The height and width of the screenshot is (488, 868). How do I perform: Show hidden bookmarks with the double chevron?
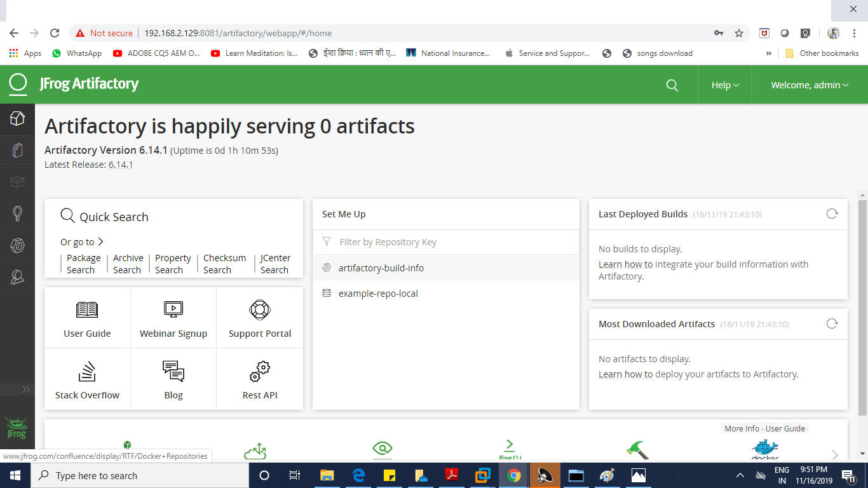click(769, 53)
